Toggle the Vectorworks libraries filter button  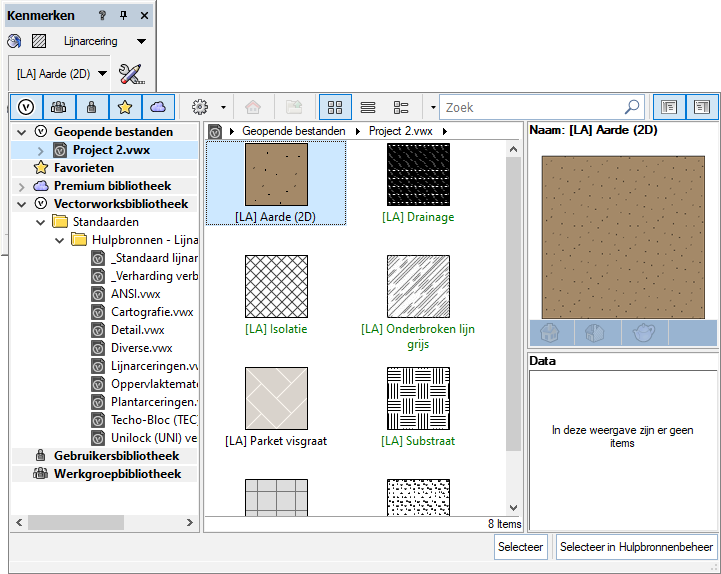[27, 107]
